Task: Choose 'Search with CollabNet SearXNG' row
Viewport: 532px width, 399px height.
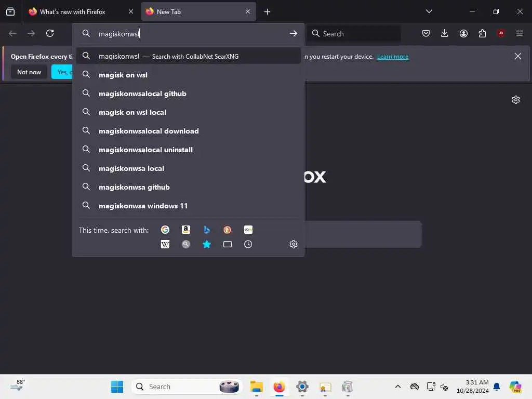Action: tap(188, 56)
